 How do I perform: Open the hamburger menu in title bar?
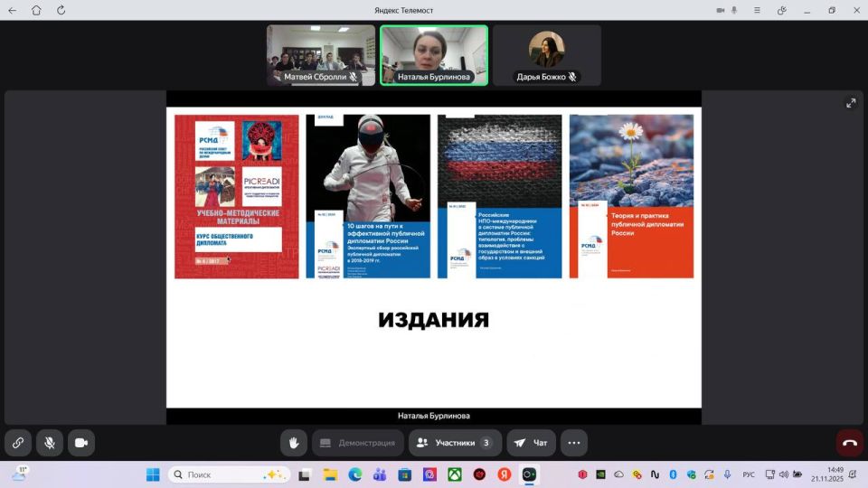[x=757, y=10]
